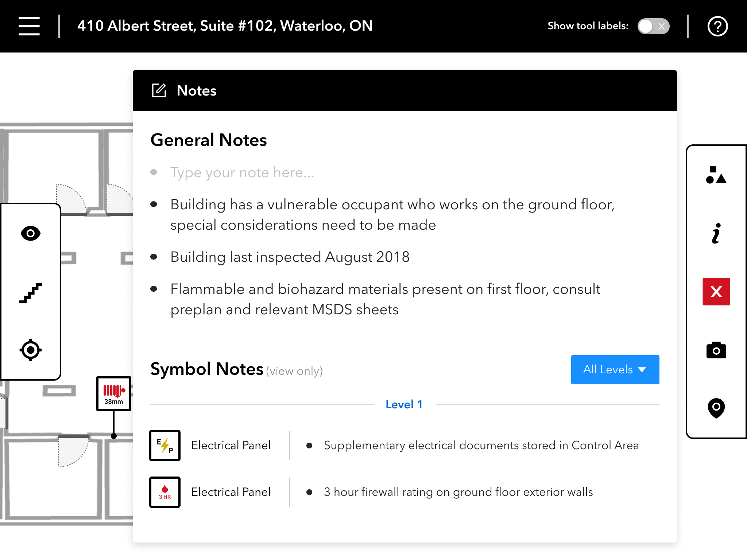The height and width of the screenshot is (560, 747).
Task: Click the crosshair recenter location icon
Action: coord(31,350)
